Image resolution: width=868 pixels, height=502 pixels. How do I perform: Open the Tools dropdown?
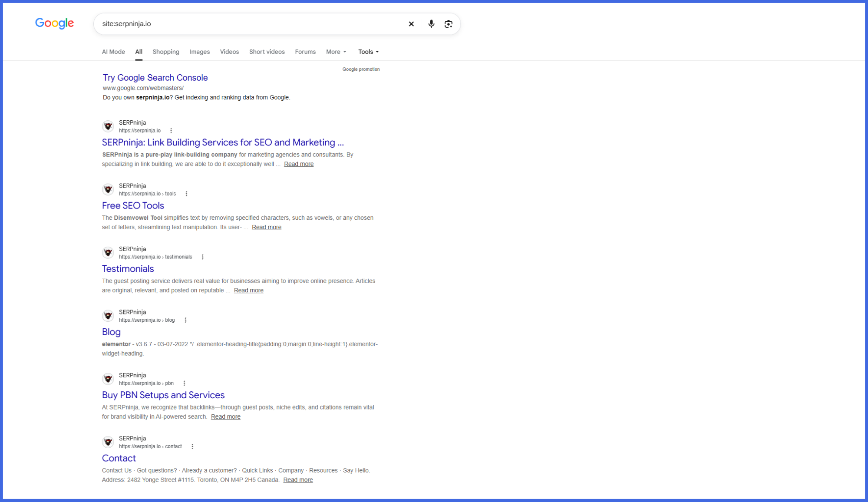(368, 52)
